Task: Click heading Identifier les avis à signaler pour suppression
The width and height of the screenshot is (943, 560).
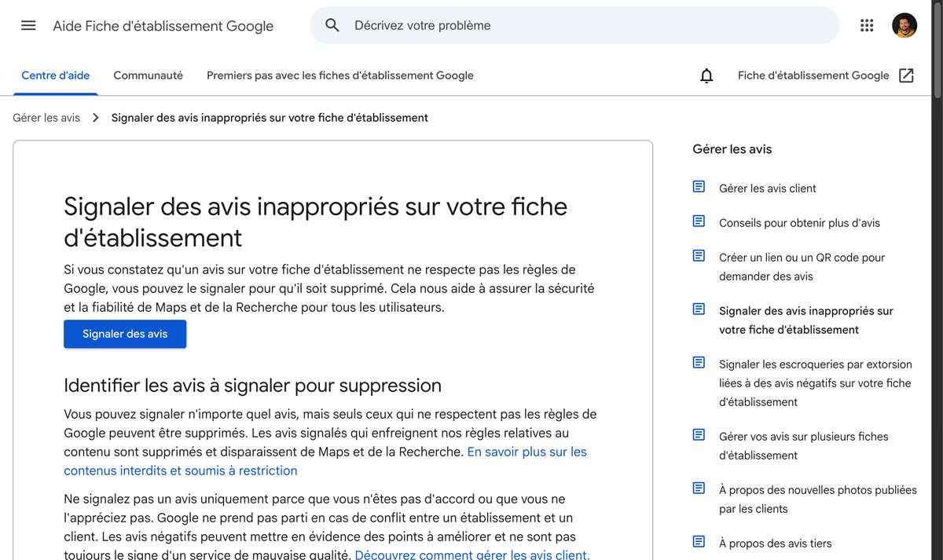Action: [x=252, y=386]
